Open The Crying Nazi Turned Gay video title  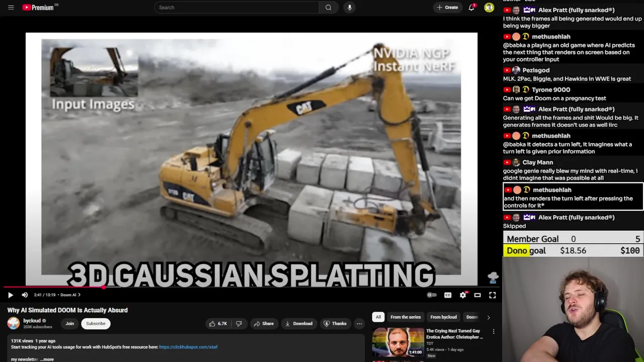[x=454, y=334]
